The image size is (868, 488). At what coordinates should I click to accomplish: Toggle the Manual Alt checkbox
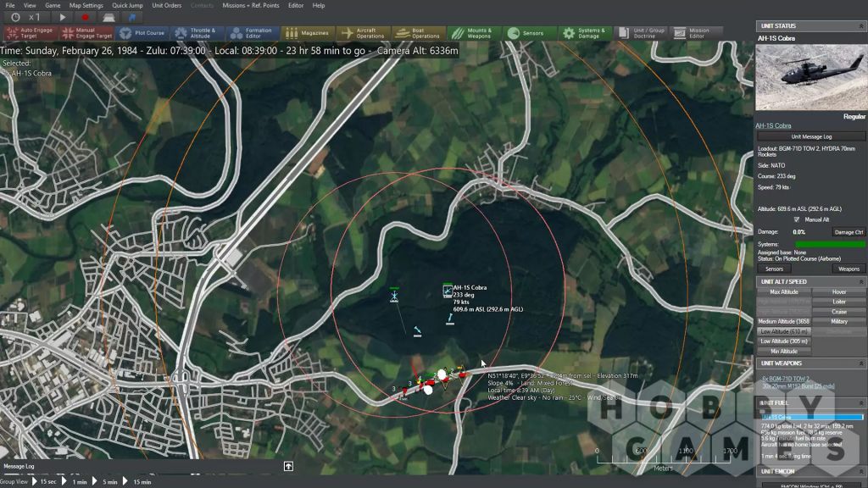pos(797,219)
